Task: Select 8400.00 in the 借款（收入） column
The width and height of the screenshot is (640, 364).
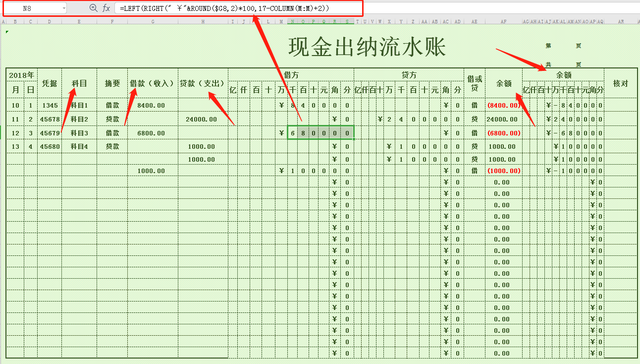Action: tap(153, 105)
